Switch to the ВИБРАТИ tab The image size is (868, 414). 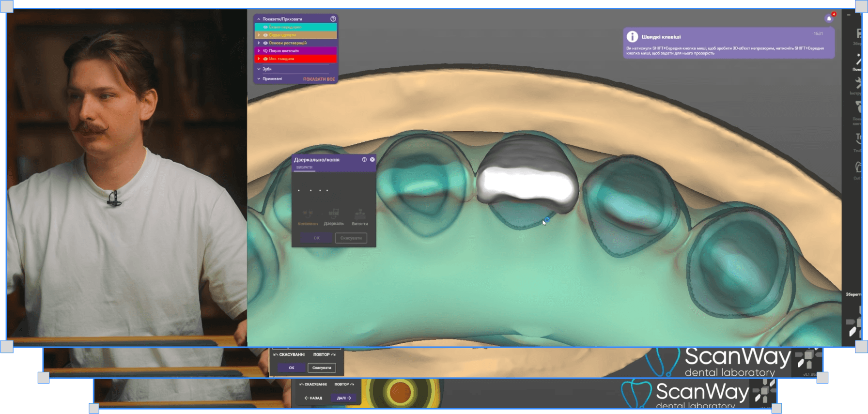point(305,168)
